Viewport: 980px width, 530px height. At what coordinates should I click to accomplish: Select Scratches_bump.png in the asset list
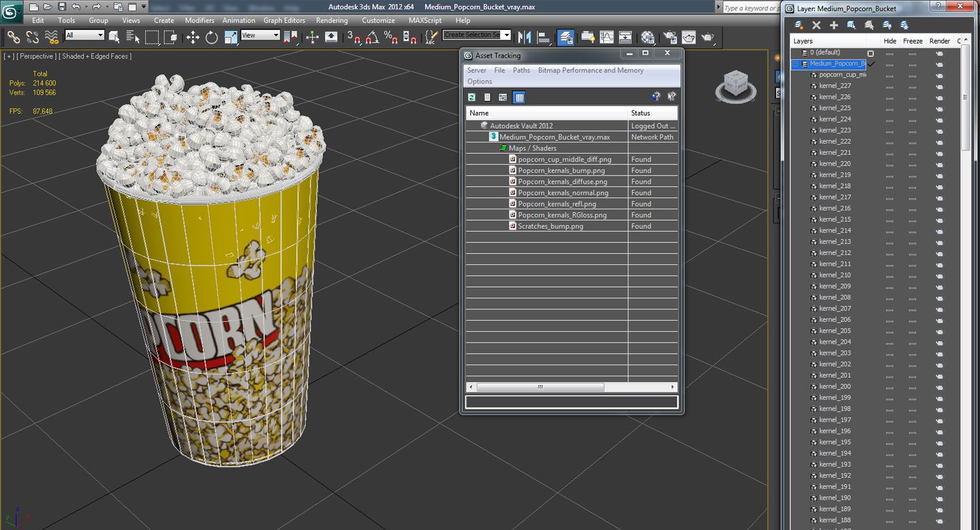[x=550, y=227]
